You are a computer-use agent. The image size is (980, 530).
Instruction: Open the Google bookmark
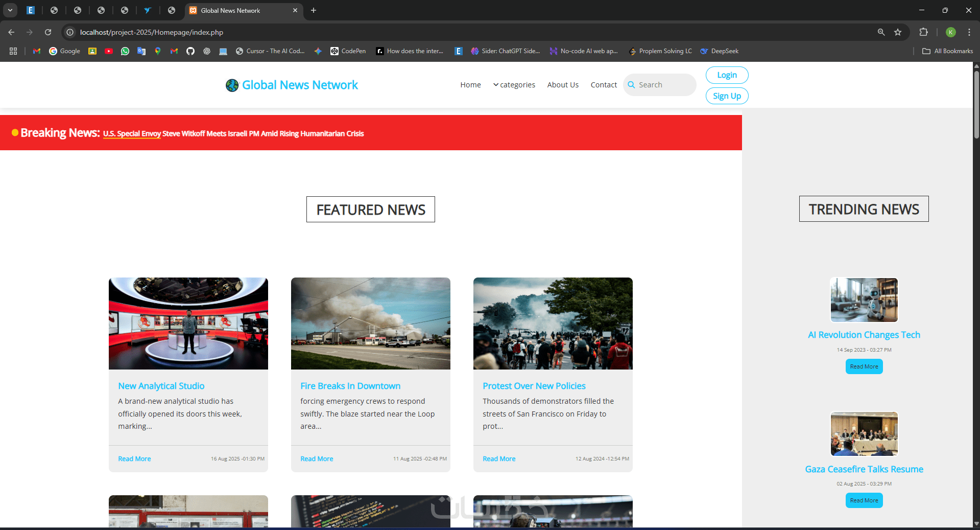(65, 51)
